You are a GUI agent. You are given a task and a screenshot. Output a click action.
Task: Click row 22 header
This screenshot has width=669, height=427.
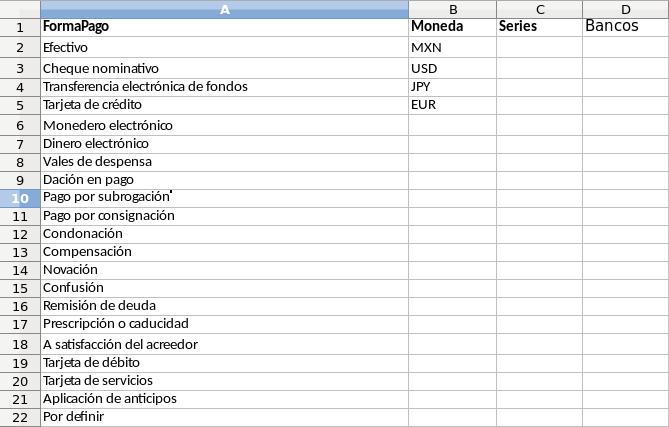coord(20,416)
